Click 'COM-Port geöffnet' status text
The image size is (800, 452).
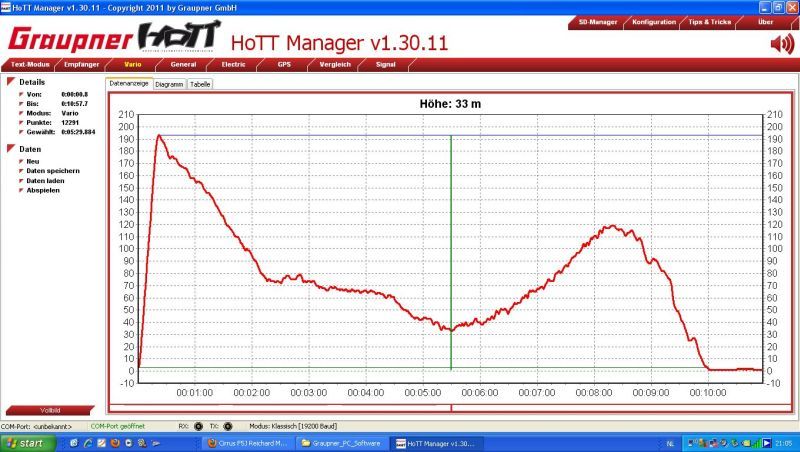point(118,426)
